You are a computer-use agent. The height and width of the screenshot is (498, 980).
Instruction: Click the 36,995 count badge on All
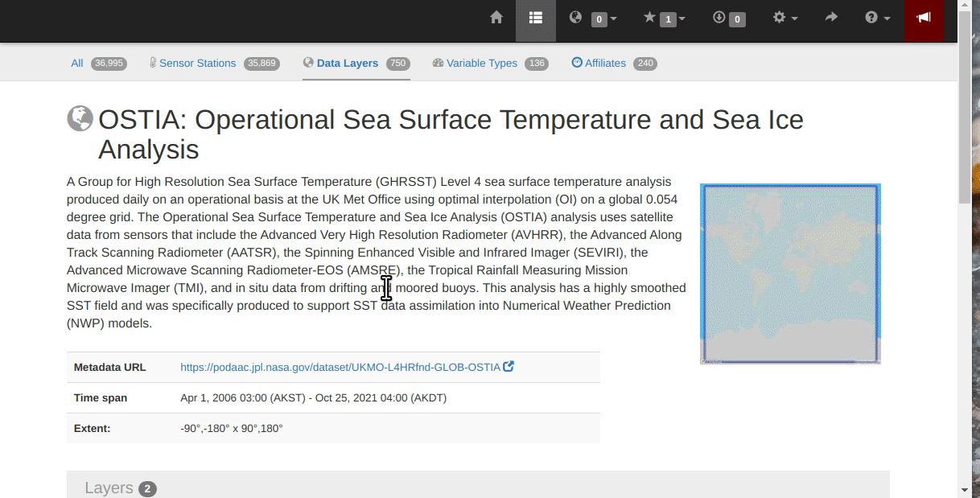[x=109, y=64]
